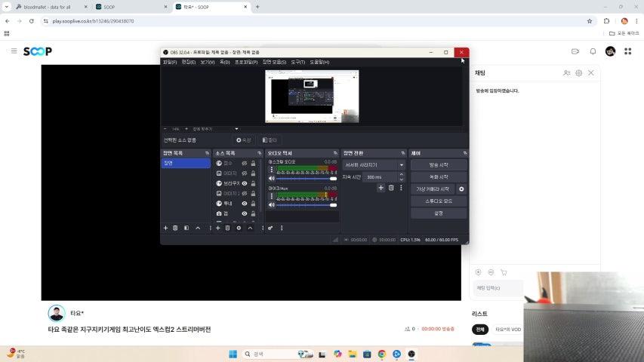Toggle the lock on the 이미지 source row

pos(253,173)
